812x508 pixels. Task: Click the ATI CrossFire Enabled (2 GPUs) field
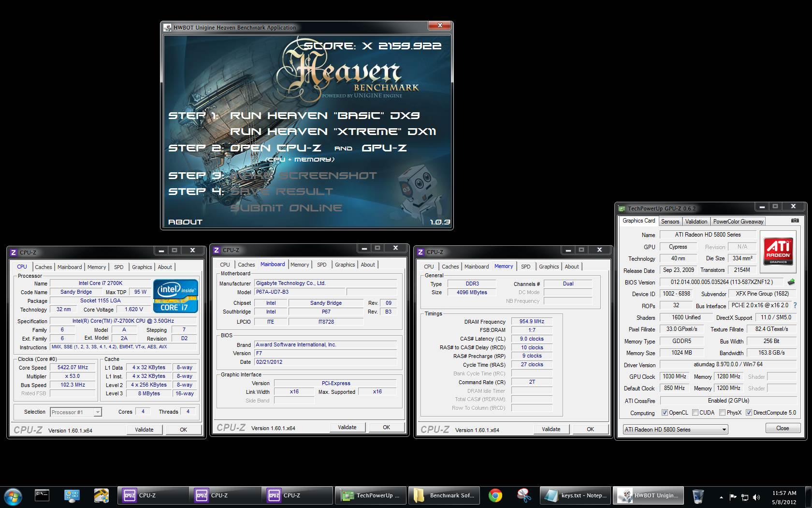point(728,401)
